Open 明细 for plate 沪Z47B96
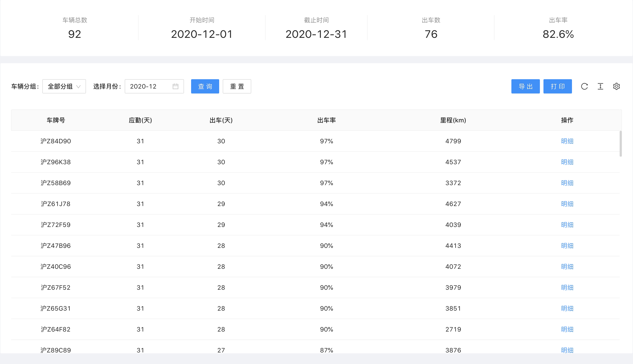 pos(567,246)
